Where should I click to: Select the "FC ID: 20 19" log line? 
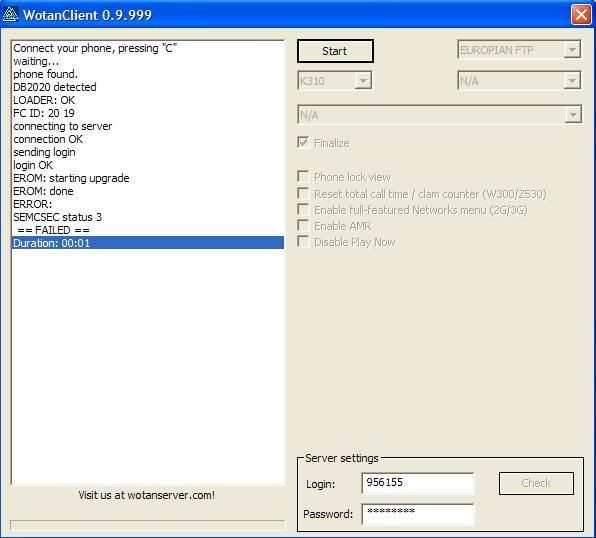pyautogui.click(x=148, y=113)
